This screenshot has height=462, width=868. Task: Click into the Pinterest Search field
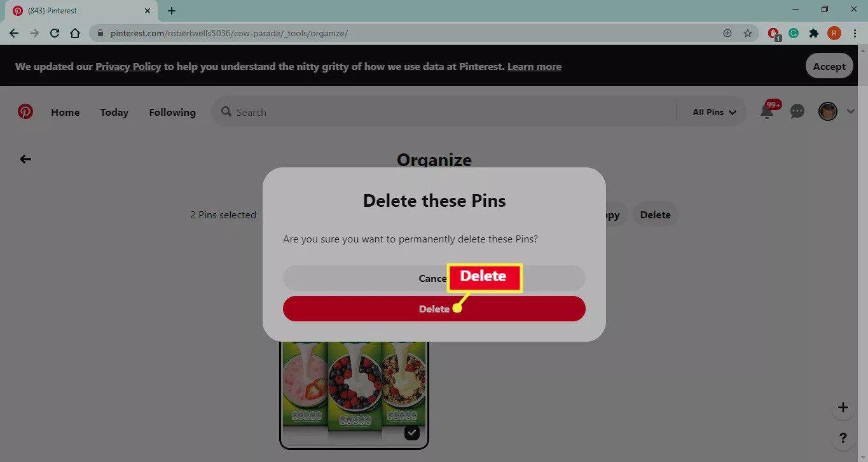(445, 112)
